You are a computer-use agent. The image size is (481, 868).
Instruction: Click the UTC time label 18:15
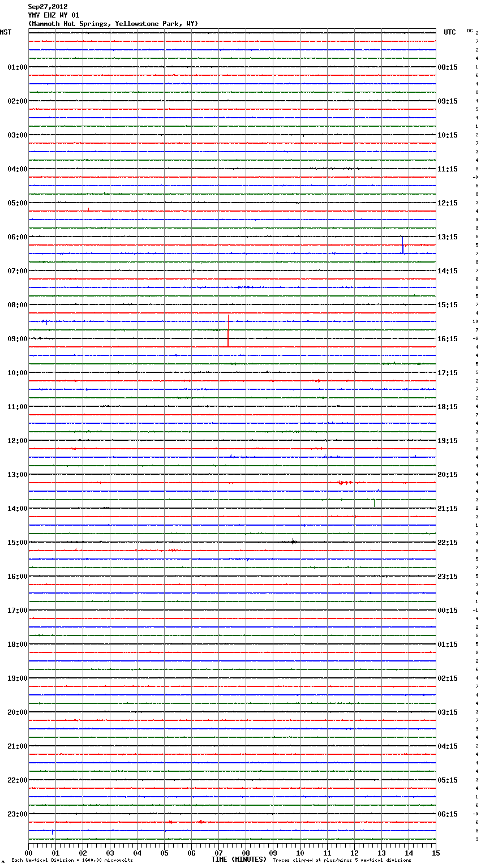(x=448, y=407)
